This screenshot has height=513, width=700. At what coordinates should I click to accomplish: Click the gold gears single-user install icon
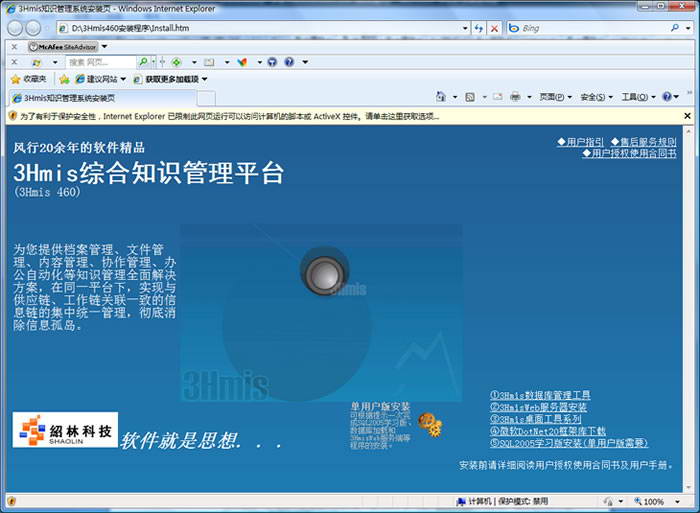(x=430, y=424)
